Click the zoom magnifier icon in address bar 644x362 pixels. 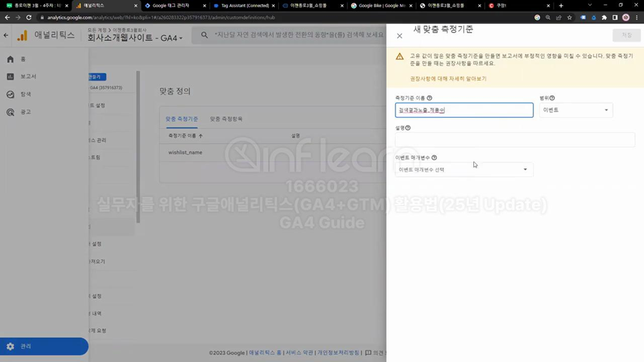548,18
